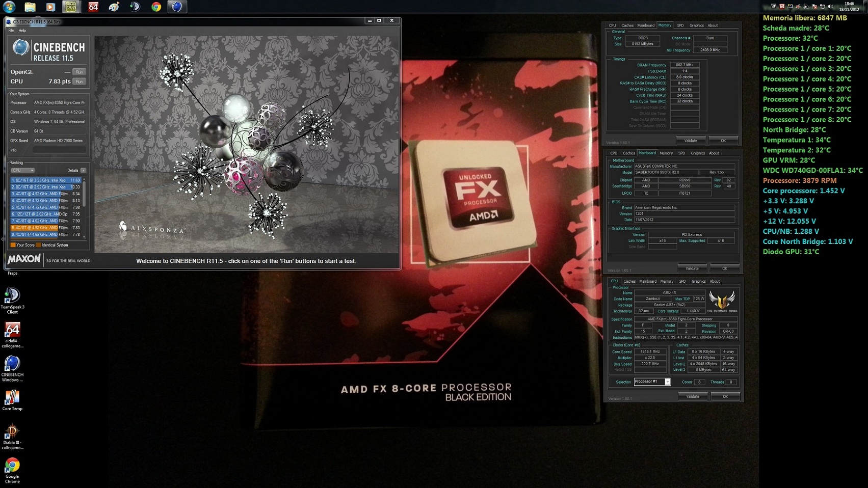Screen dimensions: 868x488
Task: Click the TUF logo in CPU-Z
Action: coord(722,302)
